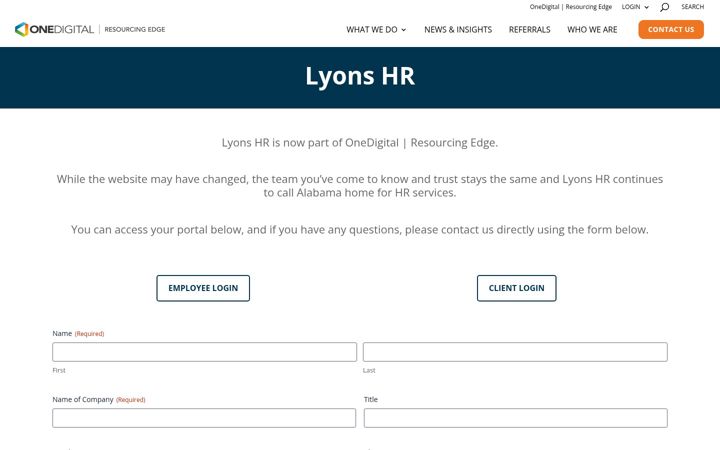720x450 pixels.
Task: Focus the Last name input field
Action: point(515,352)
